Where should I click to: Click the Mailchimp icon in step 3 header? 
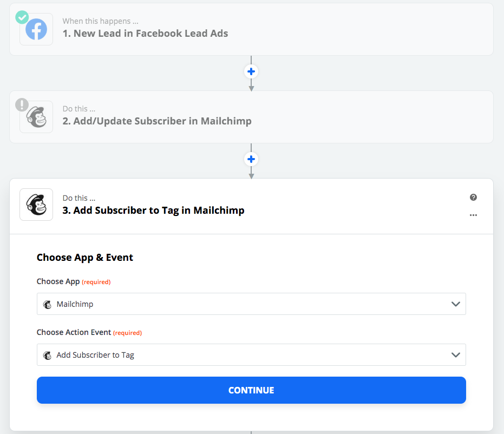point(36,205)
